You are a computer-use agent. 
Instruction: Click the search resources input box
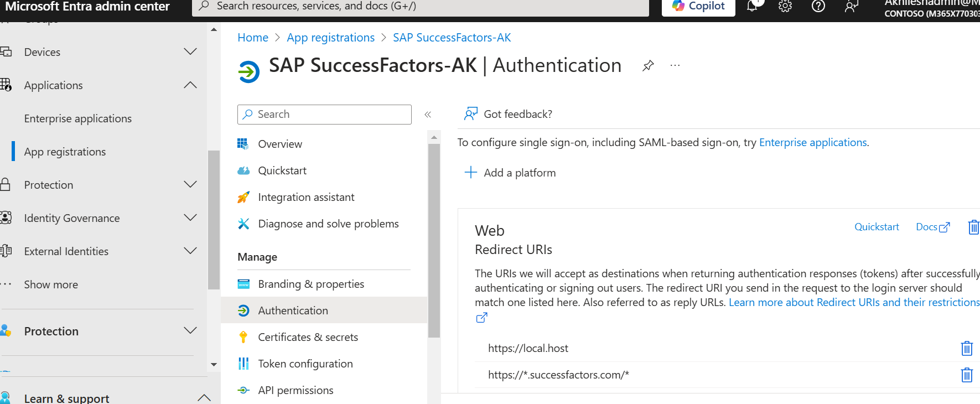tap(421, 7)
